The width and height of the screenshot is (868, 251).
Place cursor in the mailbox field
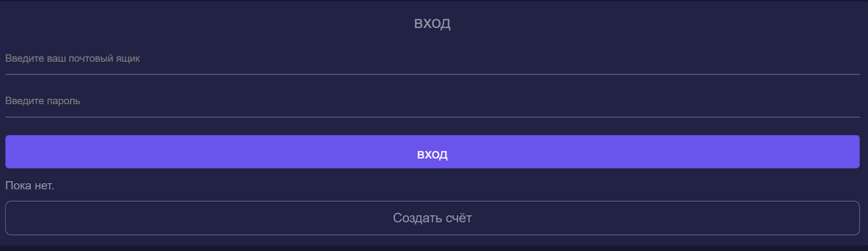[432, 59]
